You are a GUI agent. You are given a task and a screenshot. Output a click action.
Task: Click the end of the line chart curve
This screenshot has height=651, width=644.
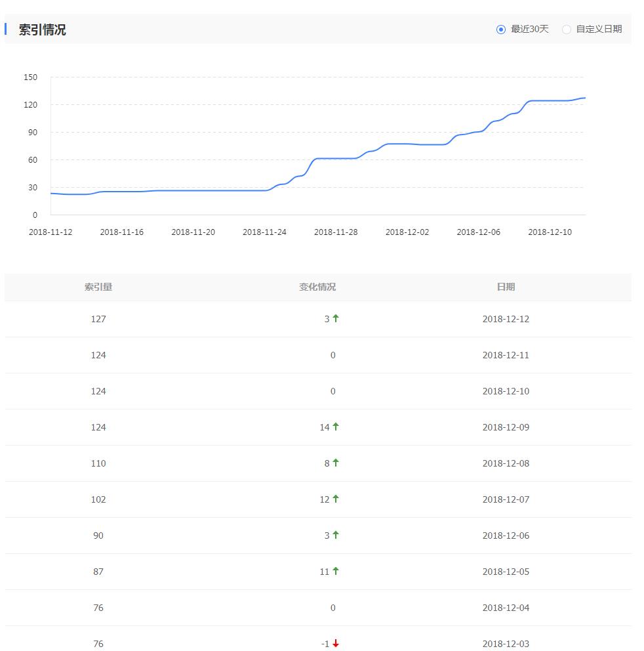pos(584,98)
